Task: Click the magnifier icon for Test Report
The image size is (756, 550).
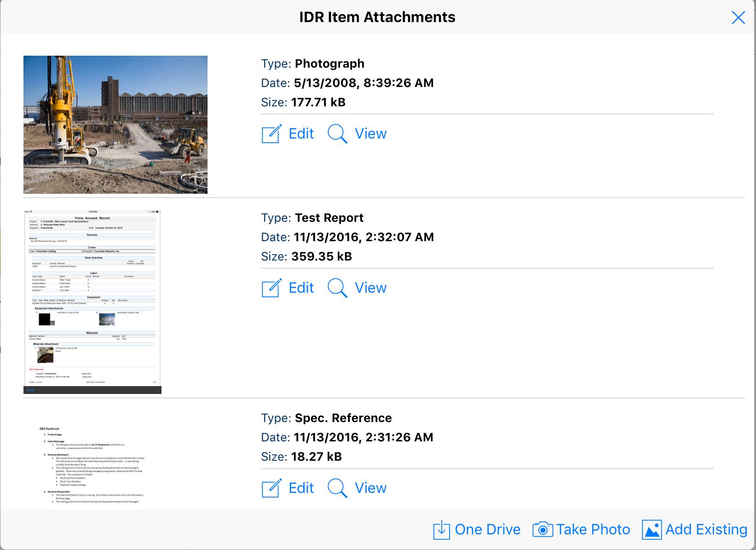Action: coord(337,288)
